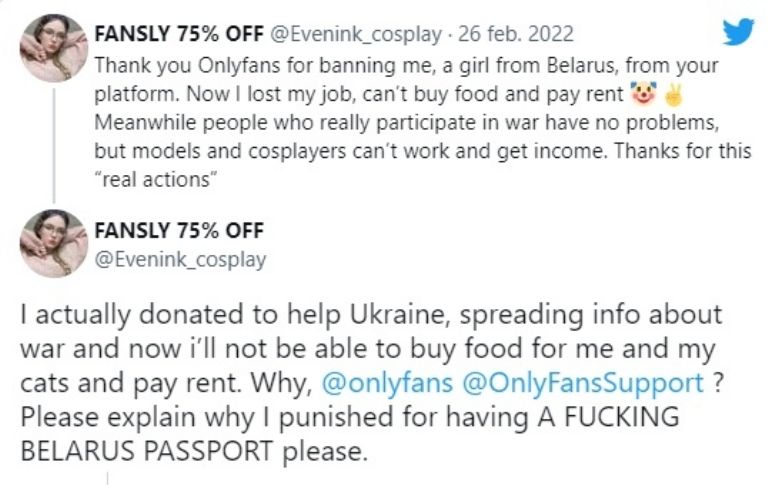Open the @onlyfans mention link
This screenshot has width=768, height=485.
tap(387, 384)
